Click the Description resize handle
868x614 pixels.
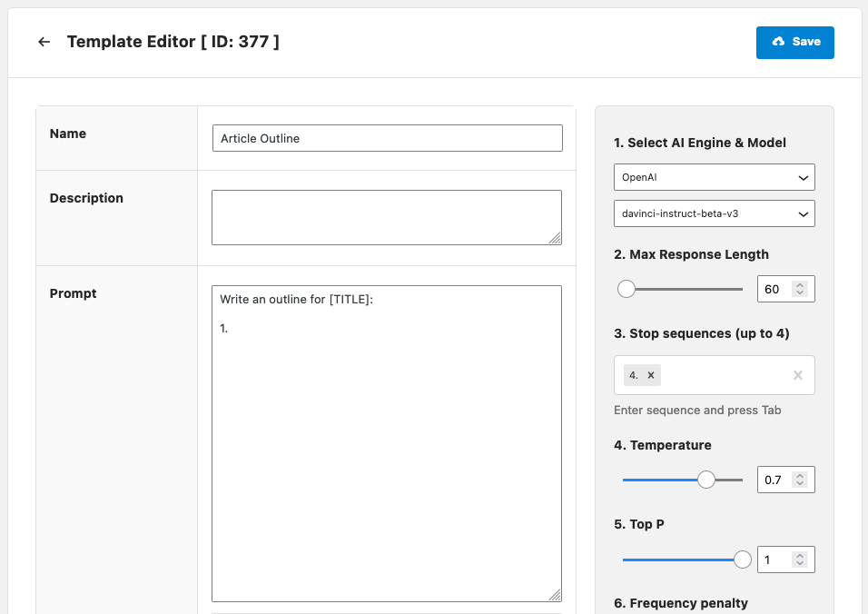click(x=555, y=238)
